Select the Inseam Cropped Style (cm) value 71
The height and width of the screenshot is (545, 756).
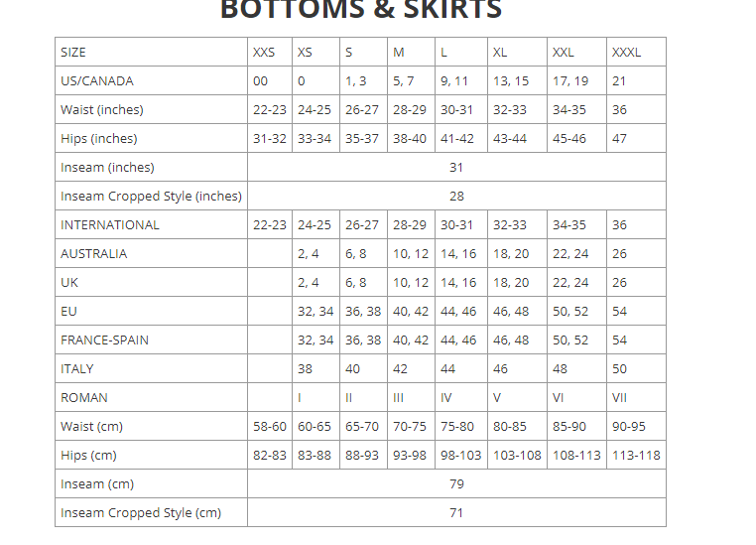pos(456,512)
